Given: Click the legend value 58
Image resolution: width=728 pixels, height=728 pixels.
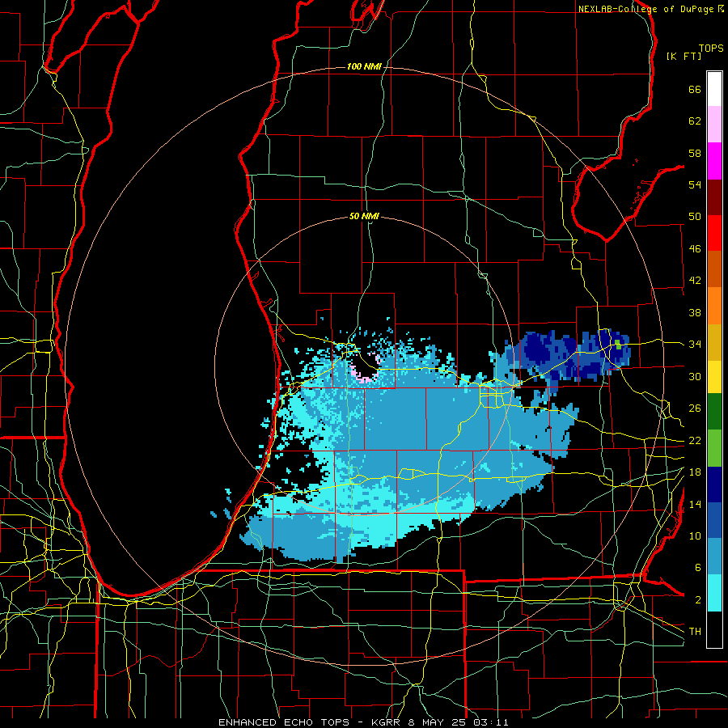Looking at the screenshot, I should [695, 153].
